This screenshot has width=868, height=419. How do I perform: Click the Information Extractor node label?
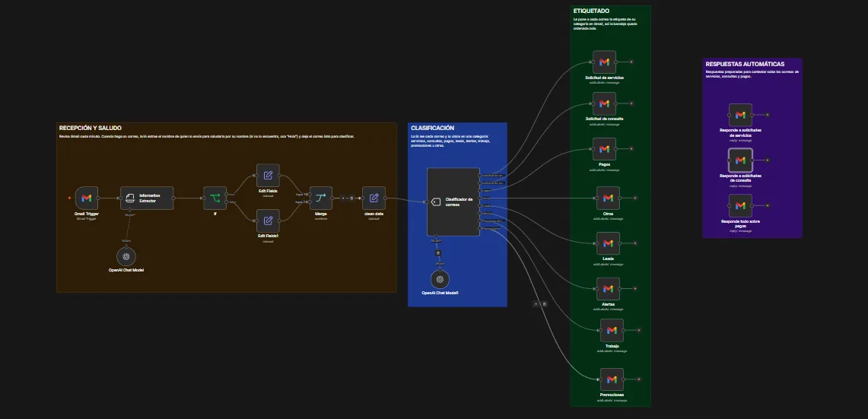tap(150, 198)
